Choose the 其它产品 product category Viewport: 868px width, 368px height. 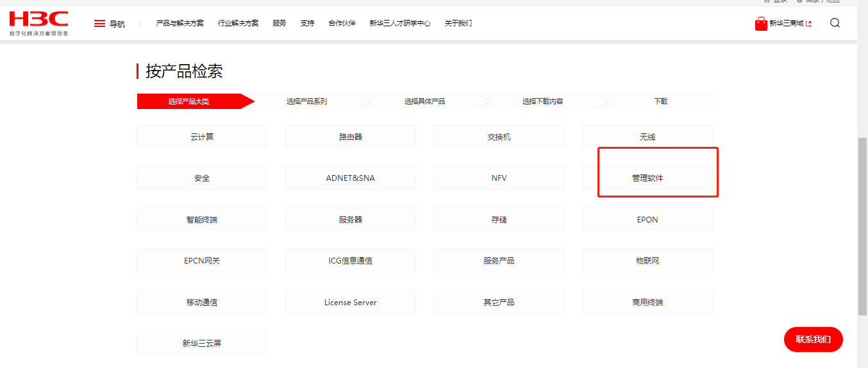point(499,302)
